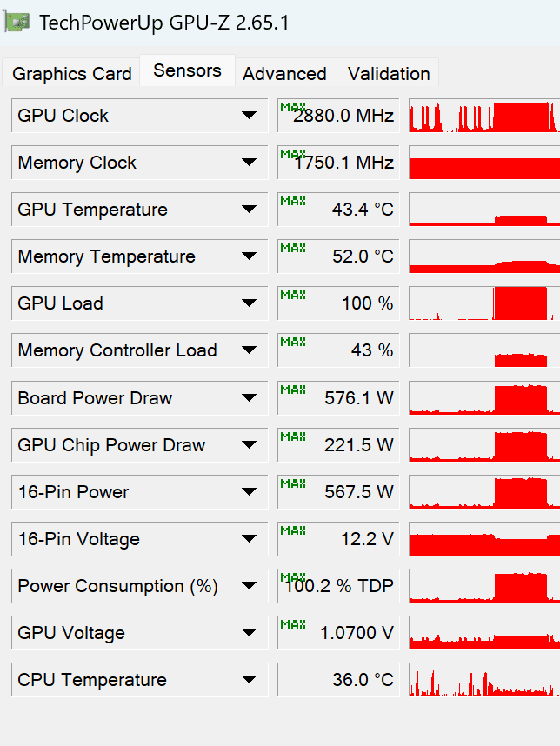Open Memory Temperature sensor dropdown
Image resolution: width=560 pixels, height=746 pixels.
coord(249,256)
